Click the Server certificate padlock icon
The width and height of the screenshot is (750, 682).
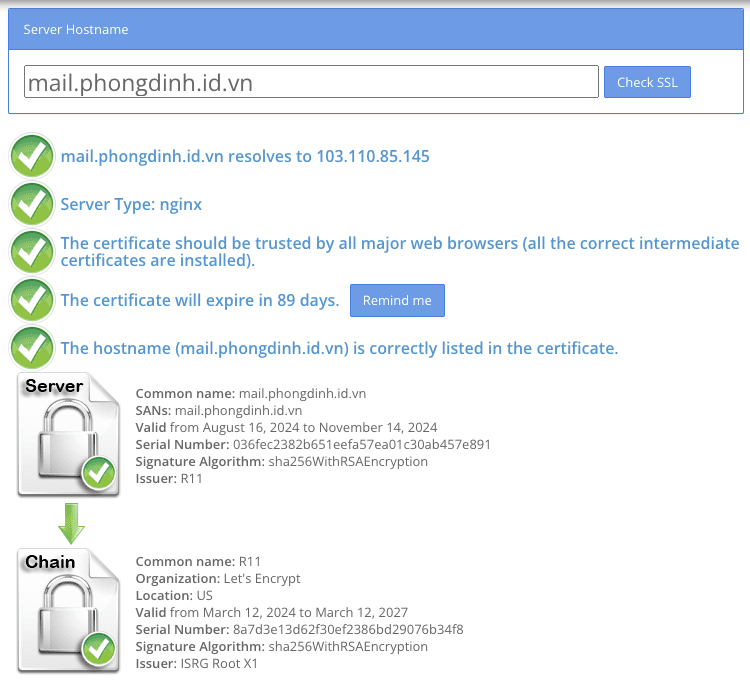tap(68, 435)
